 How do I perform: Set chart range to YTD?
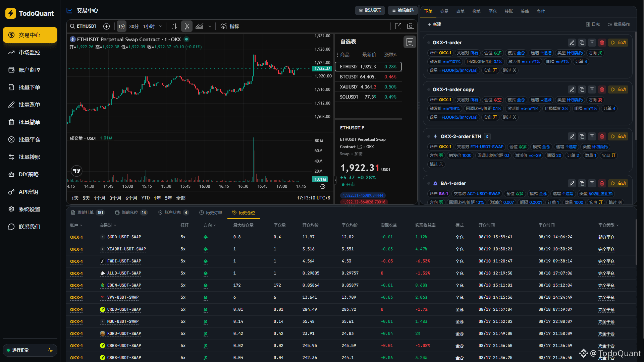(146, 198)
